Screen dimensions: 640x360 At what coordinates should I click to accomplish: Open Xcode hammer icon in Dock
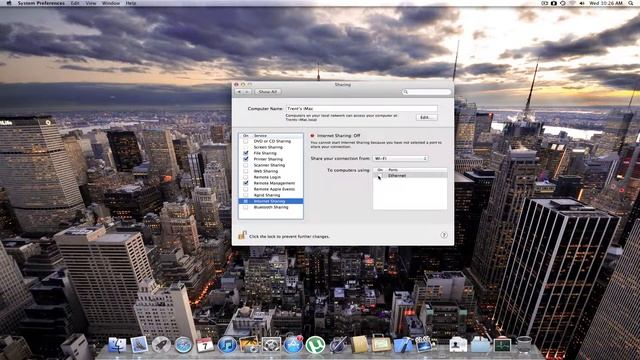coord(403,345)
